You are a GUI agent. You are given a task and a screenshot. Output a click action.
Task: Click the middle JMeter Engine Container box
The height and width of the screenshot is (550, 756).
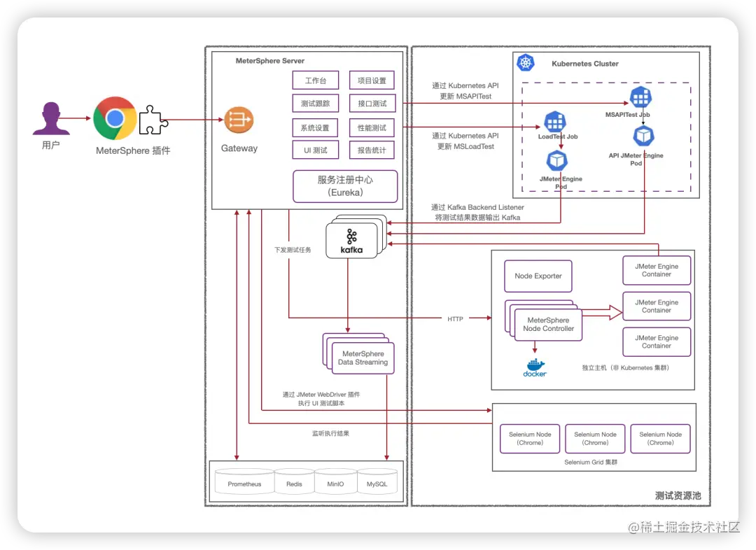[x=656, y=306]
